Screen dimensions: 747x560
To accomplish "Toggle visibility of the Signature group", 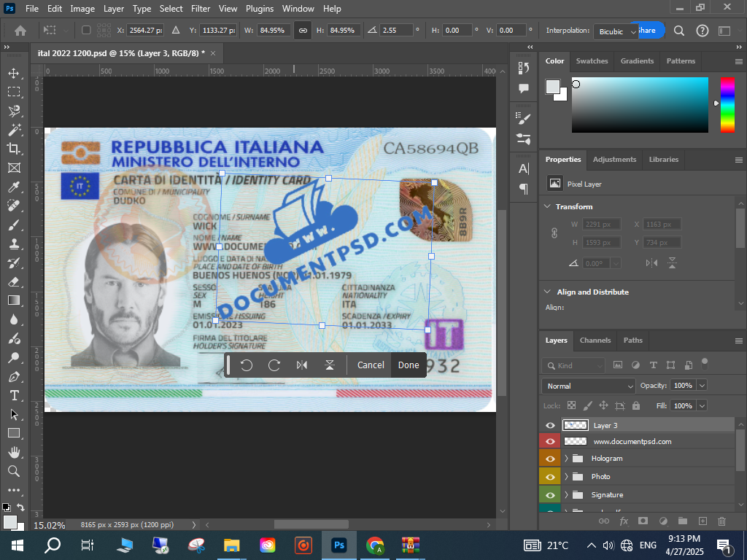I will (x=550, y=495).
